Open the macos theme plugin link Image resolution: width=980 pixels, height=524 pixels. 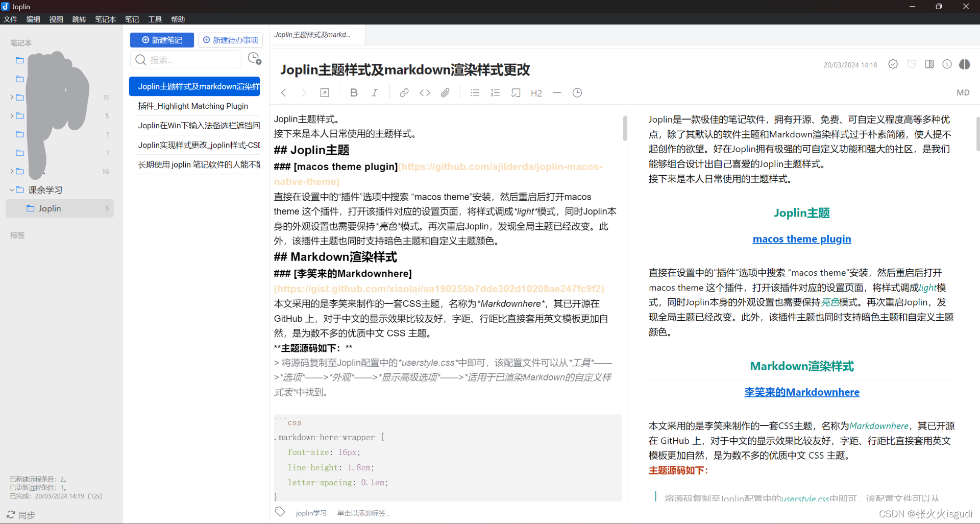pos(801,239)
